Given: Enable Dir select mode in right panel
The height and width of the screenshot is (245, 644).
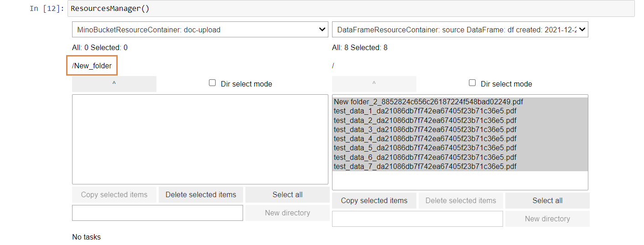Looking at the screenshot, I should click(x=472, y=83).
